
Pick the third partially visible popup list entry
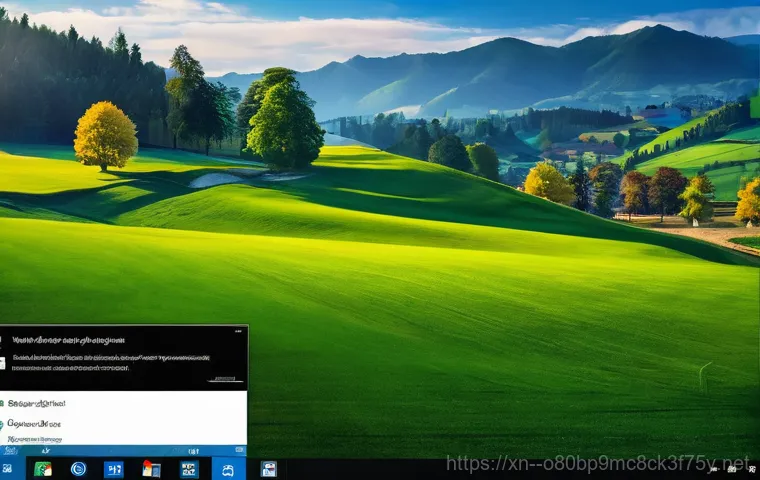[35, 438]
